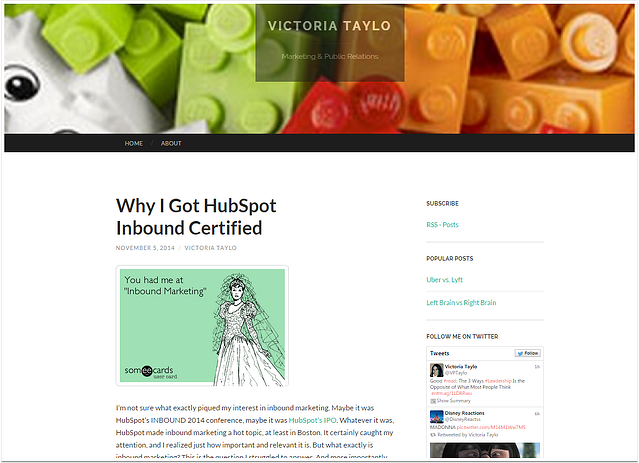Image resolution: width=639 pixels, height=463 pixels.
Task: Expand Show Summary in first tweet
Action: 450,401
